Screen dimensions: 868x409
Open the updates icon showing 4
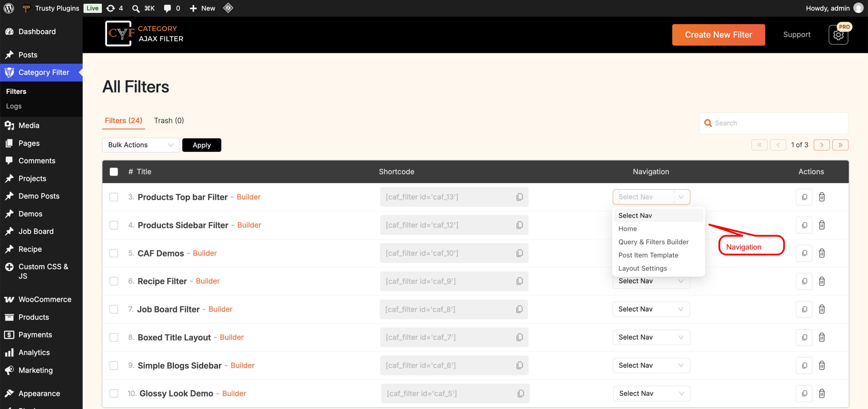tap(115, 8)
